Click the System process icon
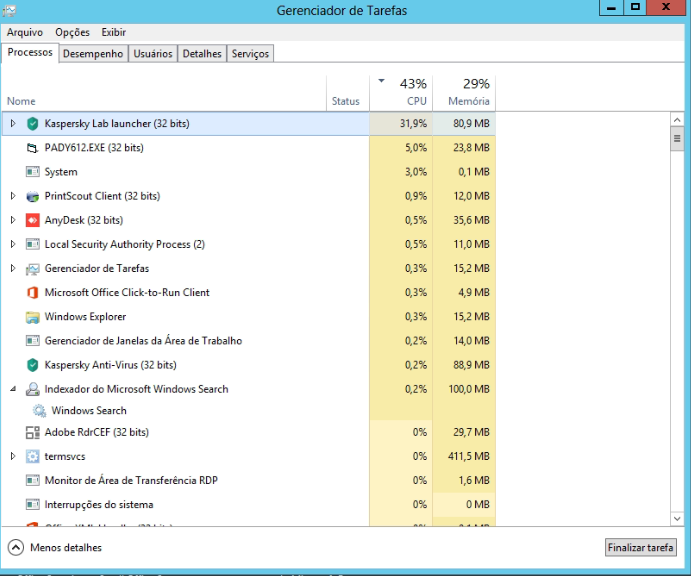 33,172
